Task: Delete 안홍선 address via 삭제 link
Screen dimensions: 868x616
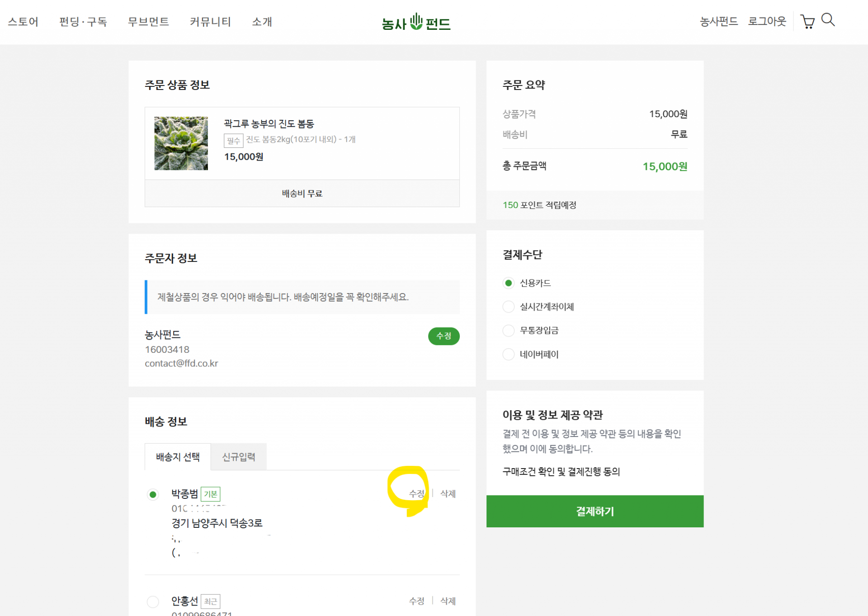Action: [448, 601]
